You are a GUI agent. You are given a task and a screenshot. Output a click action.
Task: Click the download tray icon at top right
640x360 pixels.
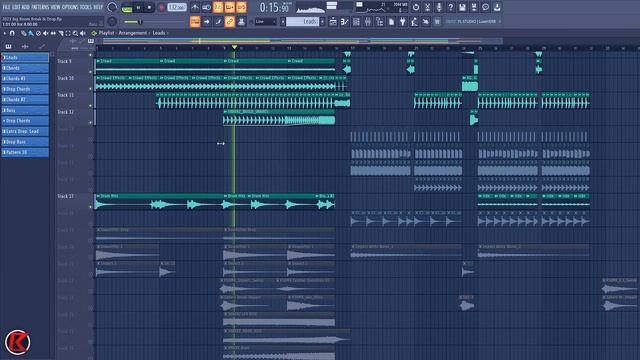tap(497, 7)
